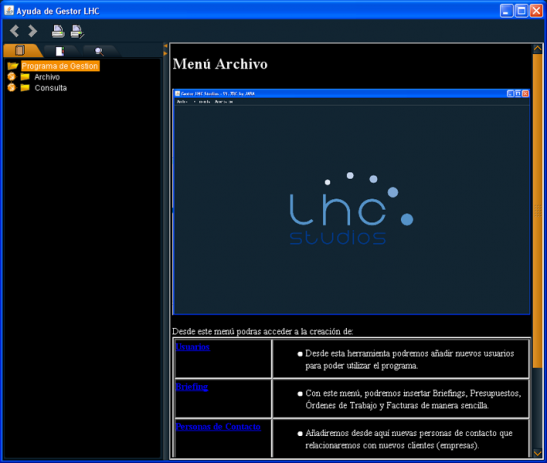Screen dimensions: 547x463
Task: Close the Ayuda de Gestor LHC window
Action: coord(537,11)
